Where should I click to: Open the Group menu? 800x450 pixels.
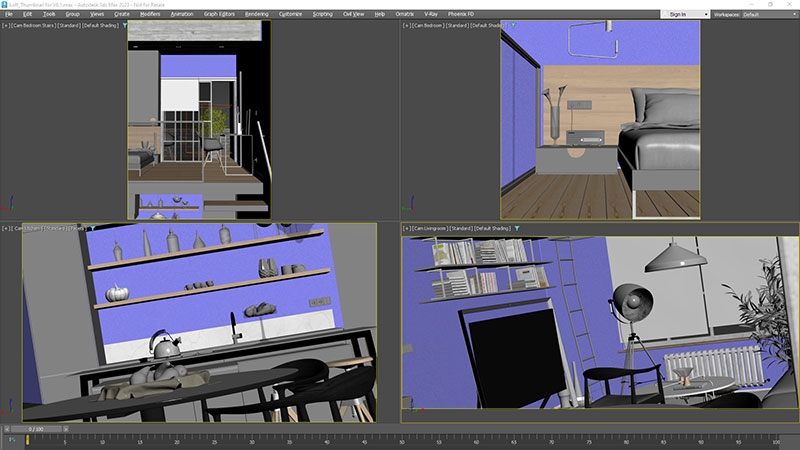72,14
